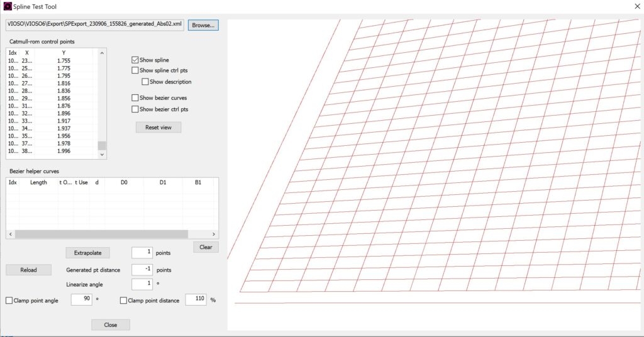Click the Spline Test Tool title bar icon

8,6
